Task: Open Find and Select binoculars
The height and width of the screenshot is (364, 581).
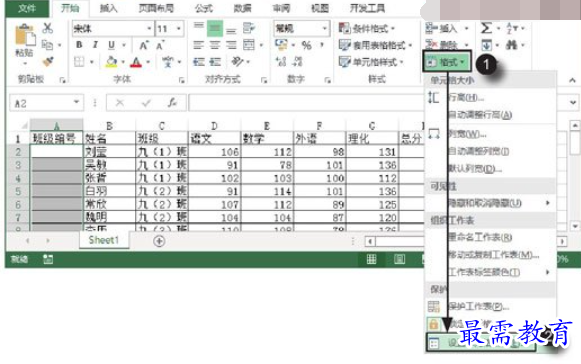Action: click(x=512, y=45)
